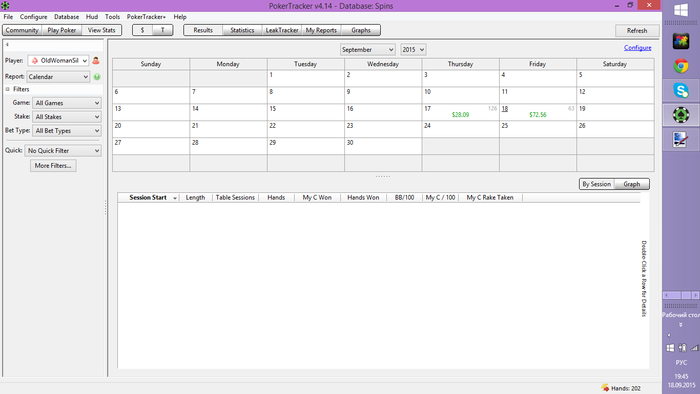
Task: Switch to the LeakTracker tab
Action: tap(282, 30)
